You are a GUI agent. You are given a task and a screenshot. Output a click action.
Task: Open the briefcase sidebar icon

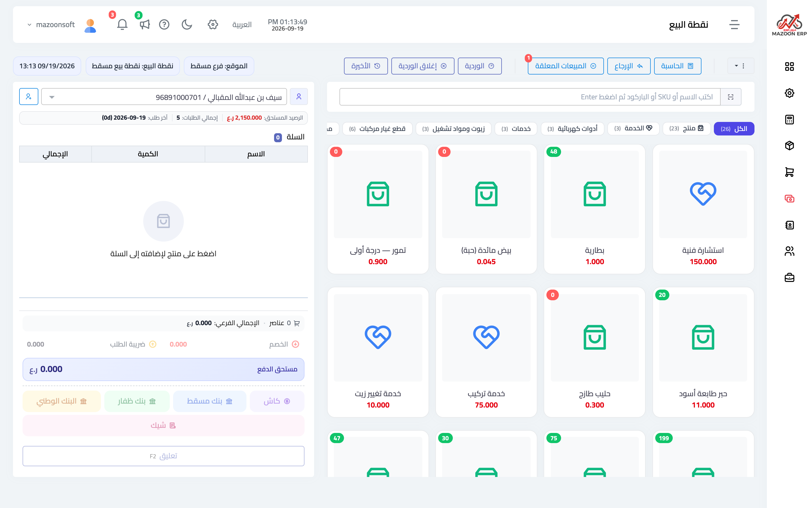click(789, 278)
